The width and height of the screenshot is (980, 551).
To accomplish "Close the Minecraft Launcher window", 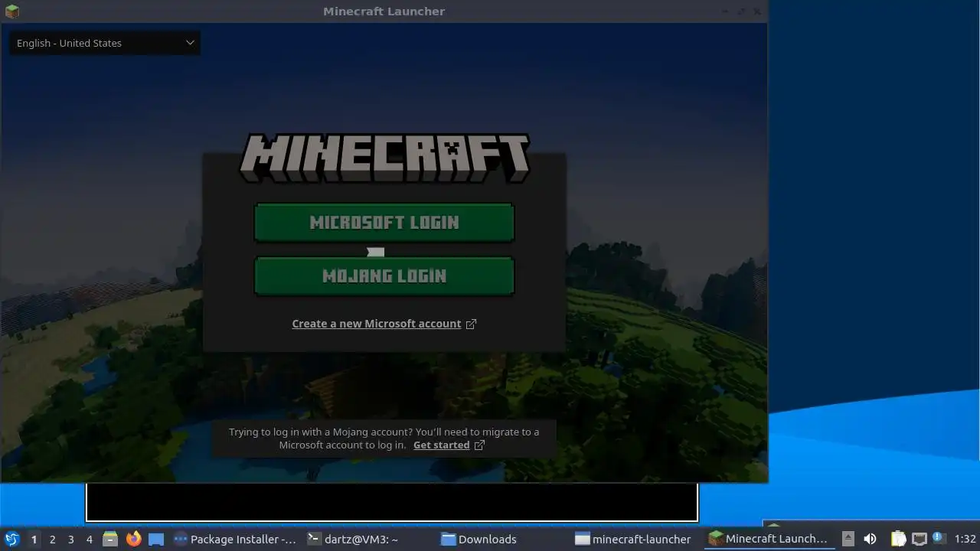I will (758, 11).
